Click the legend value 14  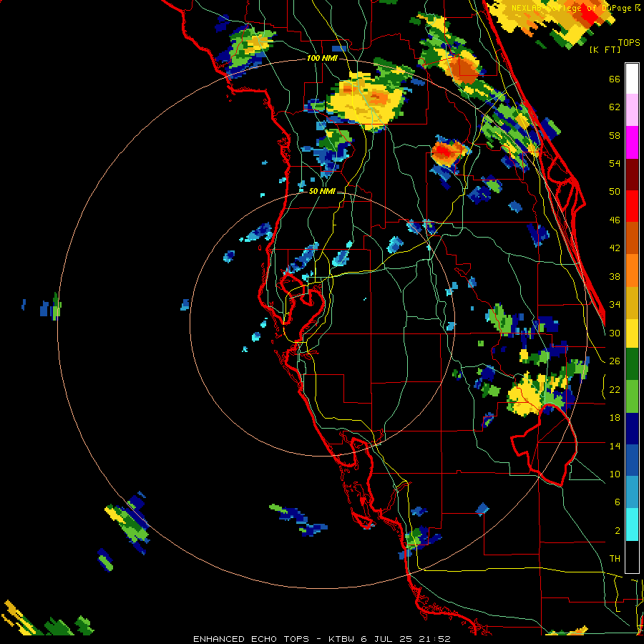(615, 446)
